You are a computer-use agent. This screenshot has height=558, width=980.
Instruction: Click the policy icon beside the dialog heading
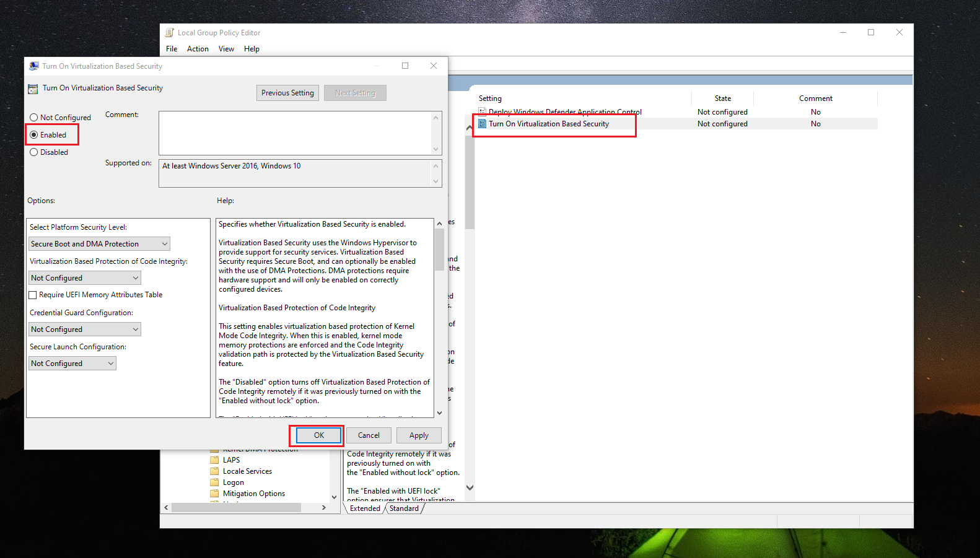33,89
